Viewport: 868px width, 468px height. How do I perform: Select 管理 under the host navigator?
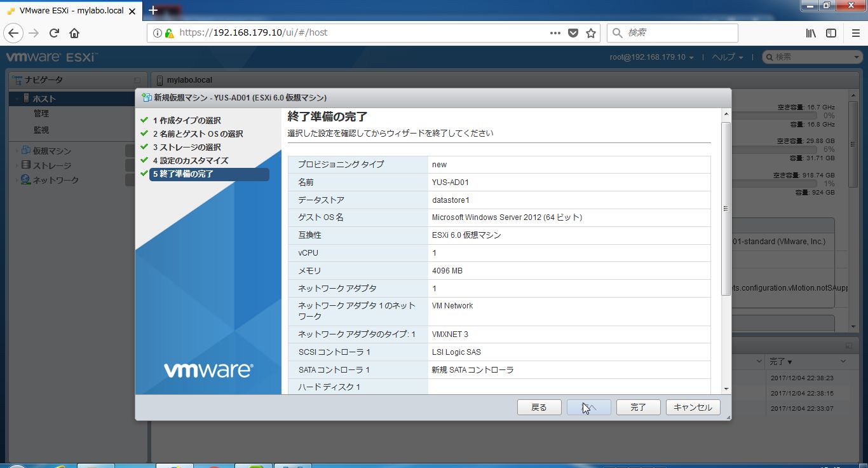(41, 114)
